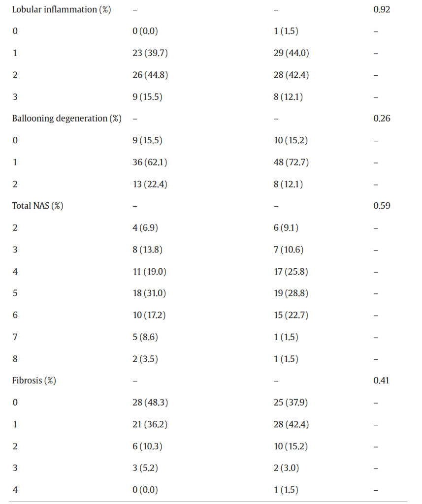422x504 pixels.
Task: Select the cell showing 29 (44.0)
Action: [x=292, y=54]
